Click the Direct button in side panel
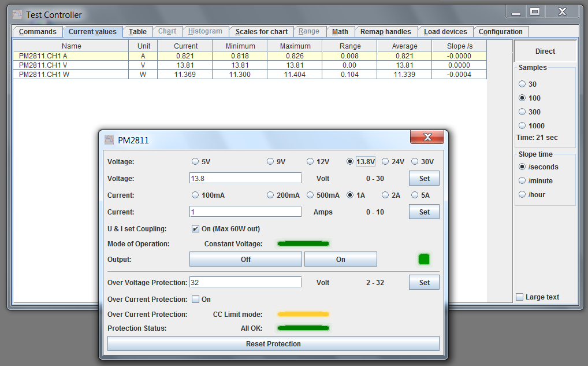 point(545,51)
